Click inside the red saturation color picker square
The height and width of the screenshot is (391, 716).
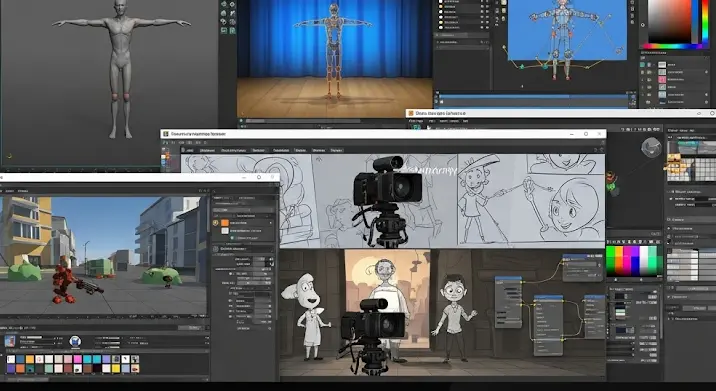[670, 22]
